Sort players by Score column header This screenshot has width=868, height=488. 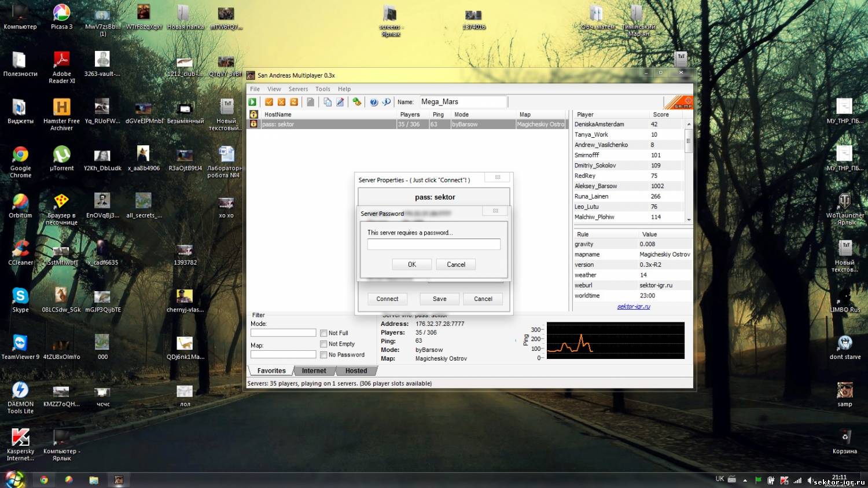tap(667, 115)
